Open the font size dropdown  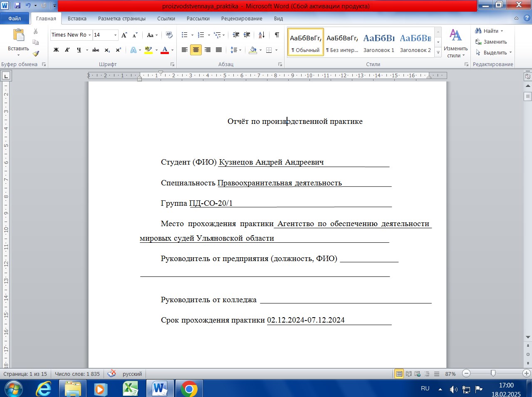(x=115, y=35)
